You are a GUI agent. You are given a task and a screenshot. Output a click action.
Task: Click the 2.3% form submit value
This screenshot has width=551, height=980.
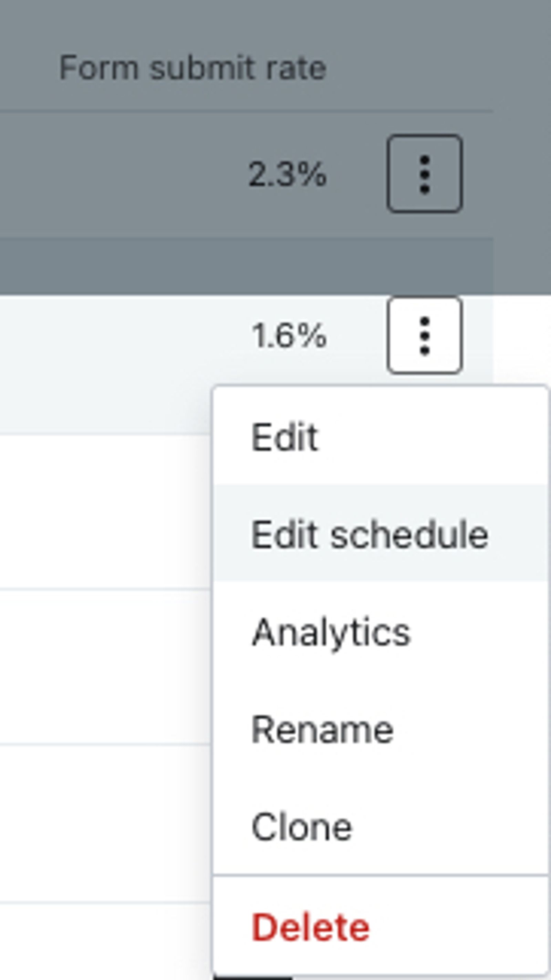(288, 174)
